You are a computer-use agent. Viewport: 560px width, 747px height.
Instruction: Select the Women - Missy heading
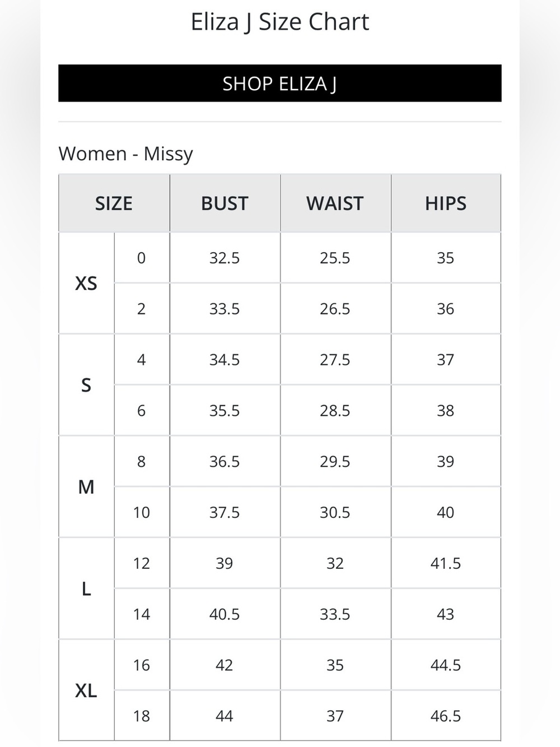tap(126, 154)
